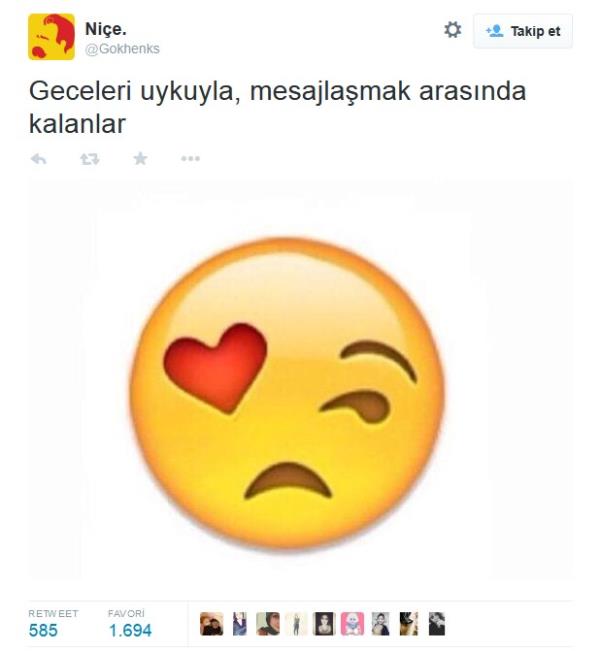
Task: Open the fifth liker avatar thumbnail
Action: click(x=324, y=624)
